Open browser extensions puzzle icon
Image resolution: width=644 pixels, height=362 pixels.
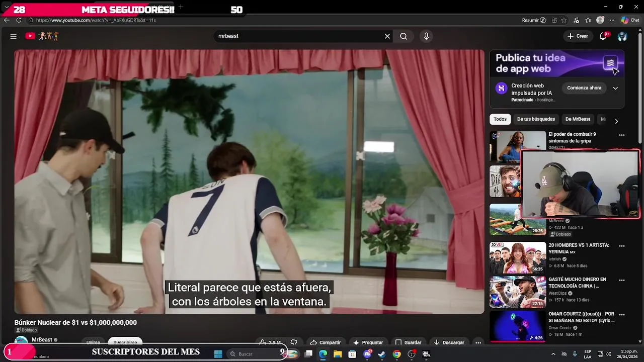[554, 20]
